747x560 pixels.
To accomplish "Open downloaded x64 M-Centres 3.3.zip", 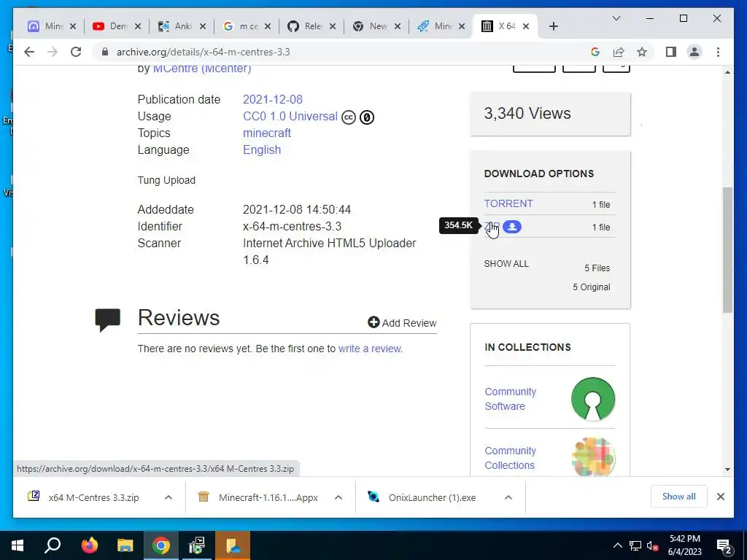I will 94,497.
